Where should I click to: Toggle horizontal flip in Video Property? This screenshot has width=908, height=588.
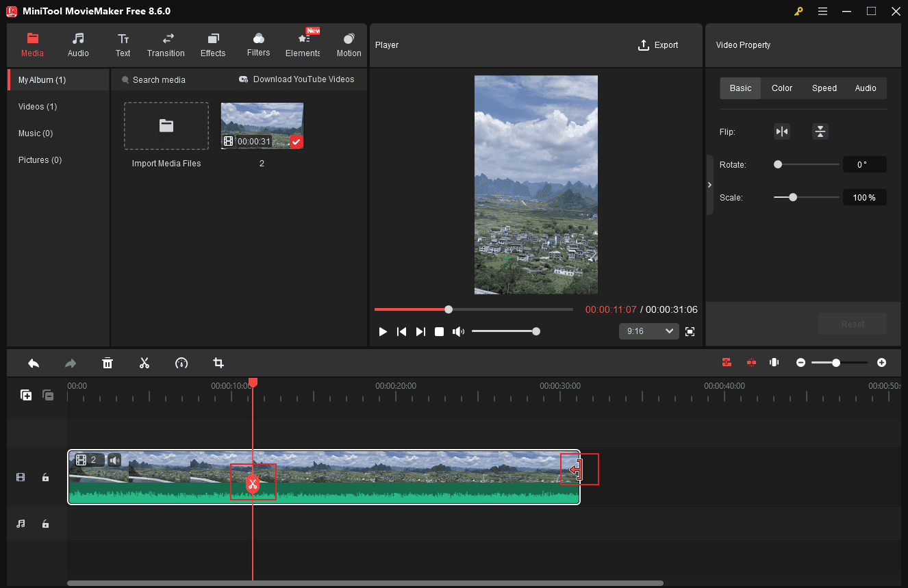pos(782,131)
